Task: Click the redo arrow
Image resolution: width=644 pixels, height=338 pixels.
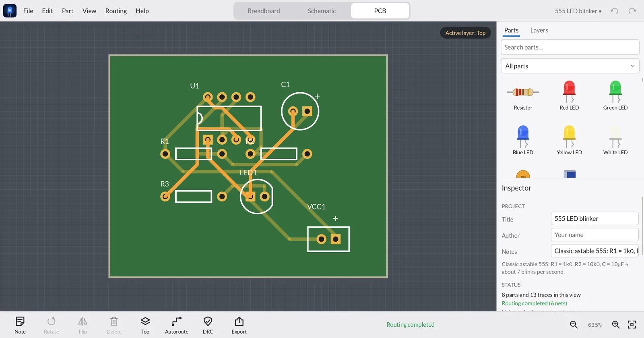Action: click(x=633, y=11)
